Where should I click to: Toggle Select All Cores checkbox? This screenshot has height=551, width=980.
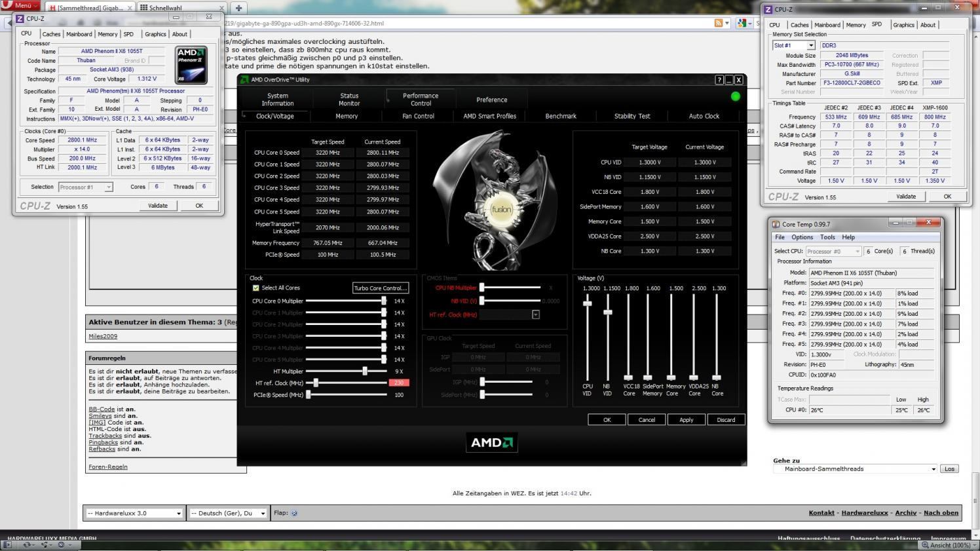[x=255, y=288]
